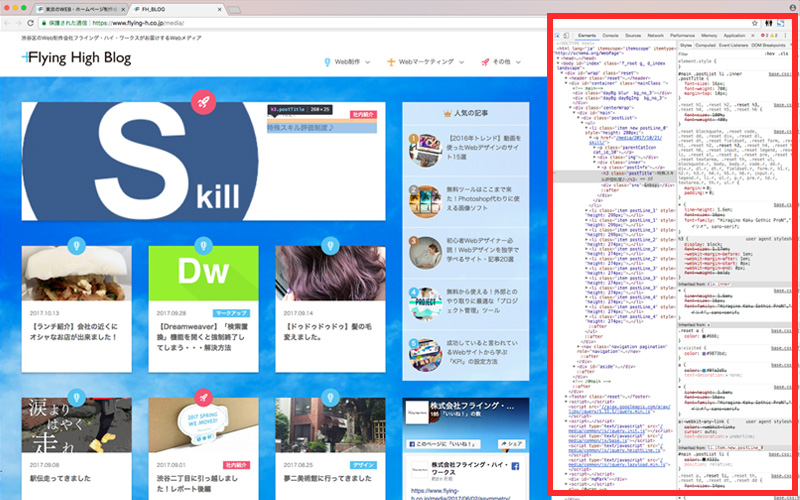Open the Application tab in DevTools
Viewport: 800px width, 500px height.
(x=734, y=36)
